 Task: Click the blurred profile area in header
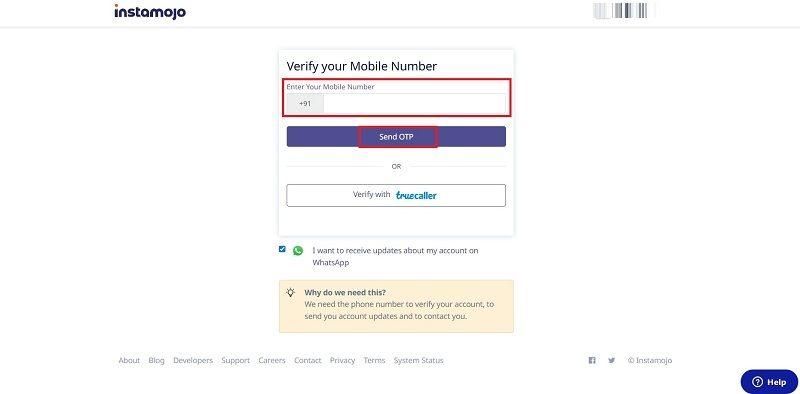tap(623, 11)
